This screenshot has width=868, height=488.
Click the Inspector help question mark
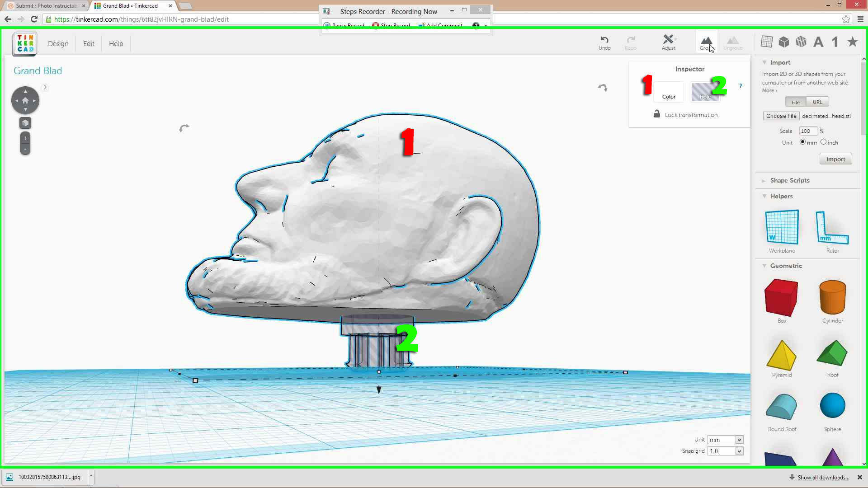tap(741, 86)
